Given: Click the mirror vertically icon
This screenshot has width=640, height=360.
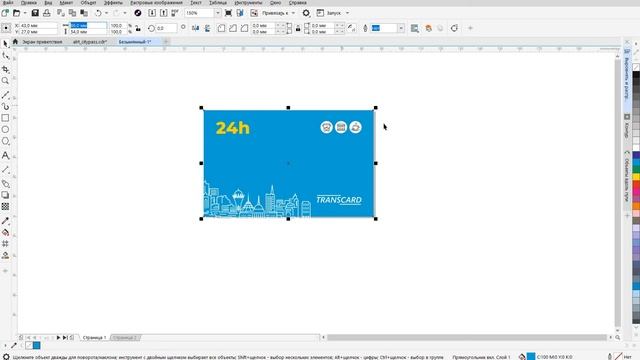Looking at the screenshot, I should point(207,28).
